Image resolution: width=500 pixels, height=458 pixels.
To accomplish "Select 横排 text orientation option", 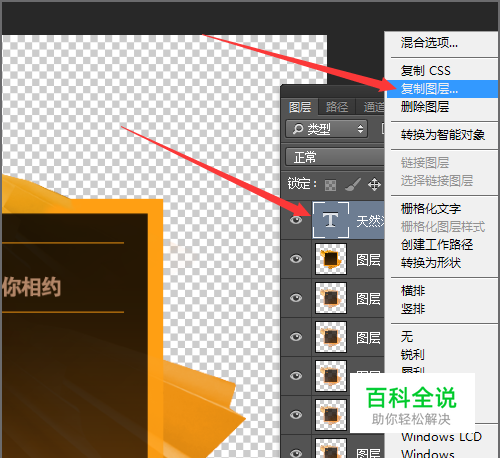I will click(413, 291).
